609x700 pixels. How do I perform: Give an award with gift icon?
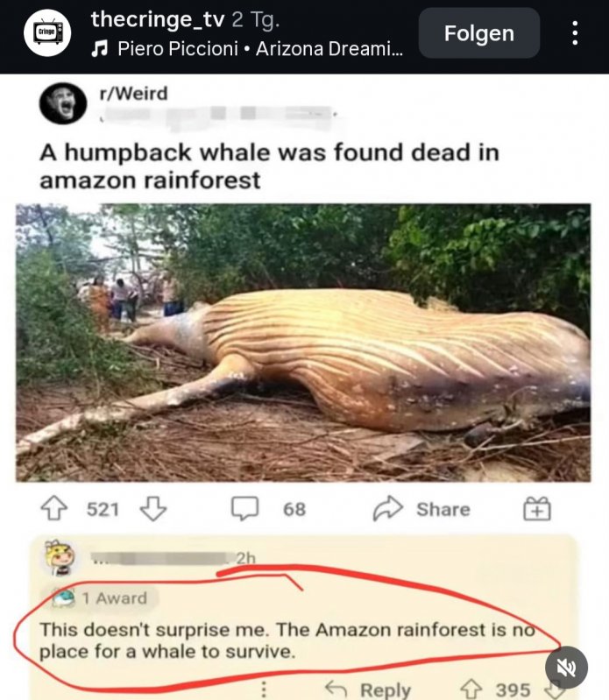point(537,508)
